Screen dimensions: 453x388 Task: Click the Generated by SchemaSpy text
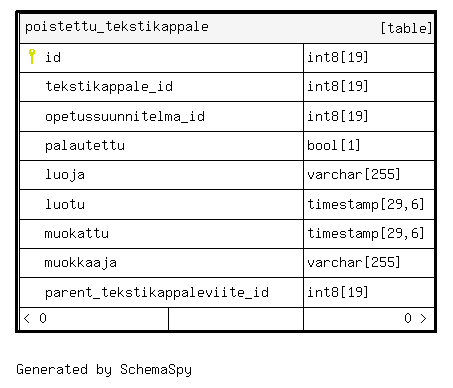pyautogui.click(x=104, y=370)
